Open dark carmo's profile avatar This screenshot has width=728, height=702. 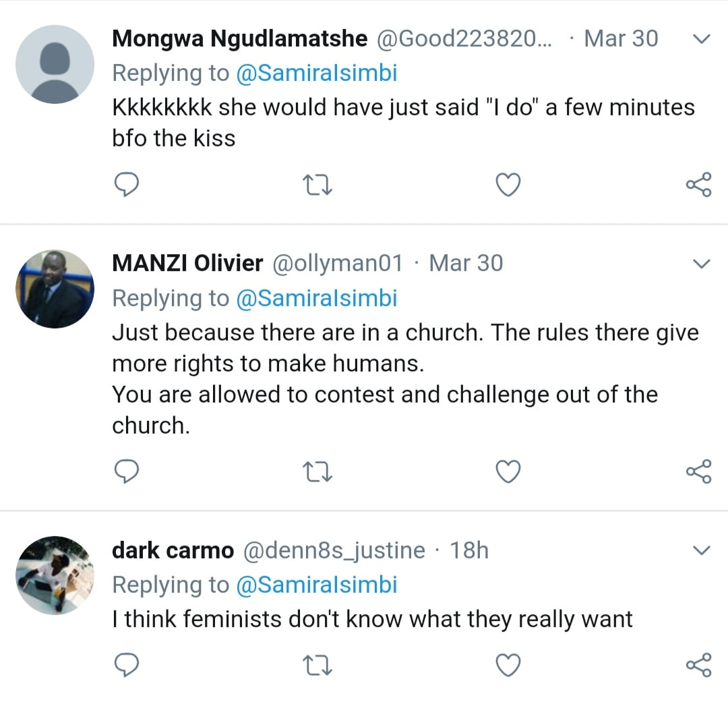[55, 575]
